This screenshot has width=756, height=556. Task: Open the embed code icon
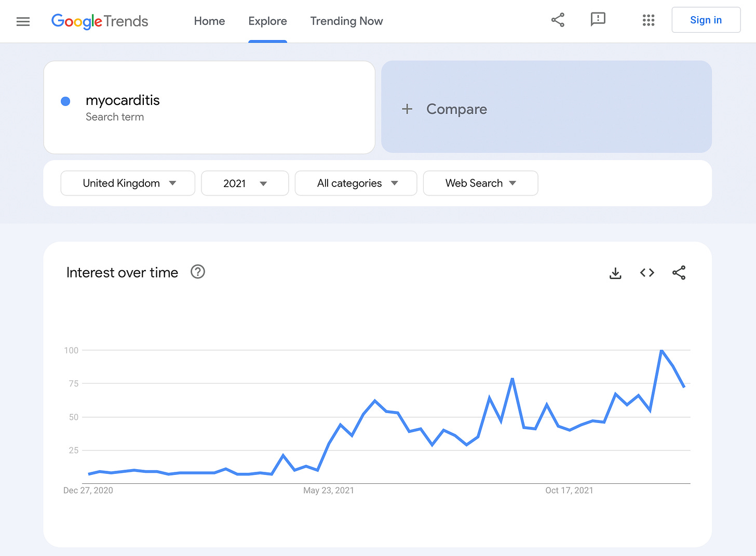647,273
